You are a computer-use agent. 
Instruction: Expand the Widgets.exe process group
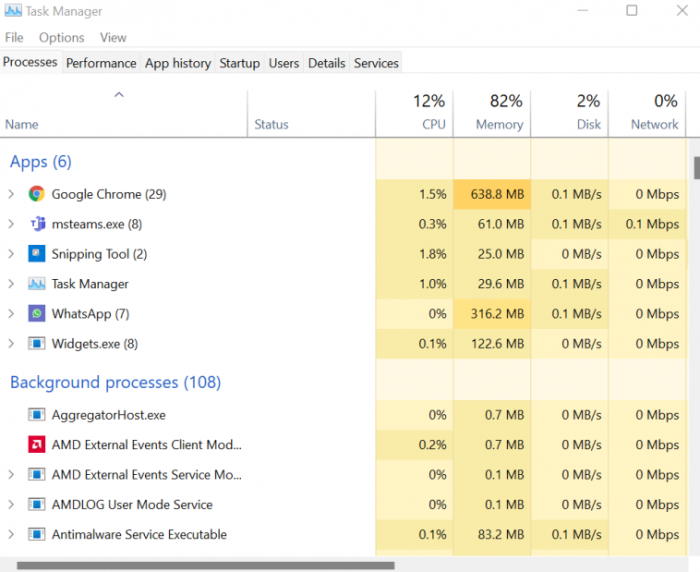[x=11, y=343]
